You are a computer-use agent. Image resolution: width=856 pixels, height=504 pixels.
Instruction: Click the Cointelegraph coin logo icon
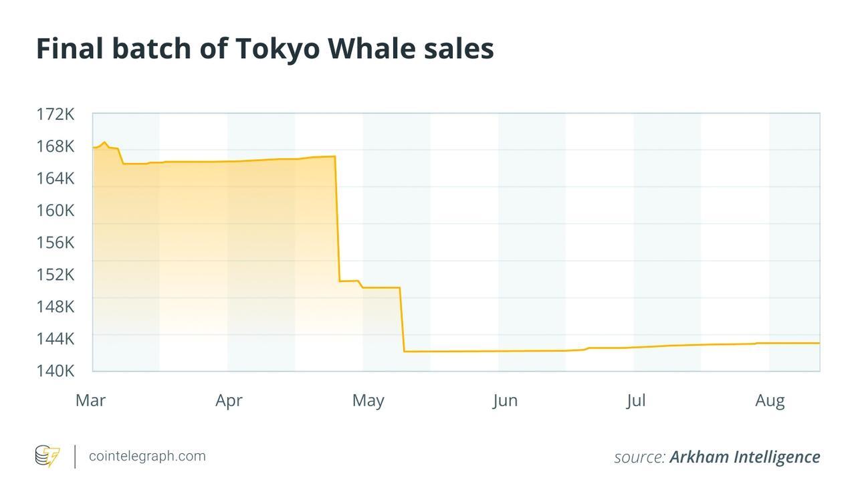(47, 457)
